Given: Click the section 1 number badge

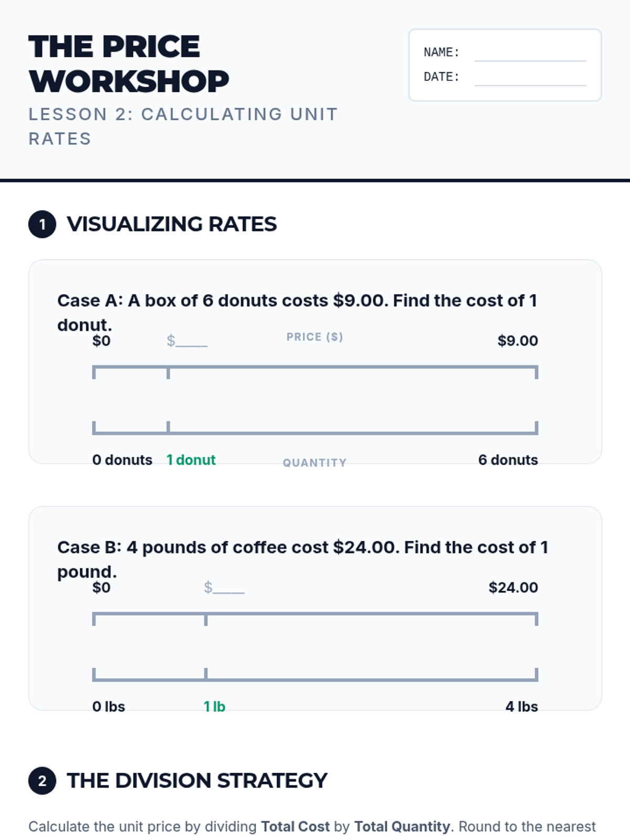Looking at the screenshot, I should point(42,225).
